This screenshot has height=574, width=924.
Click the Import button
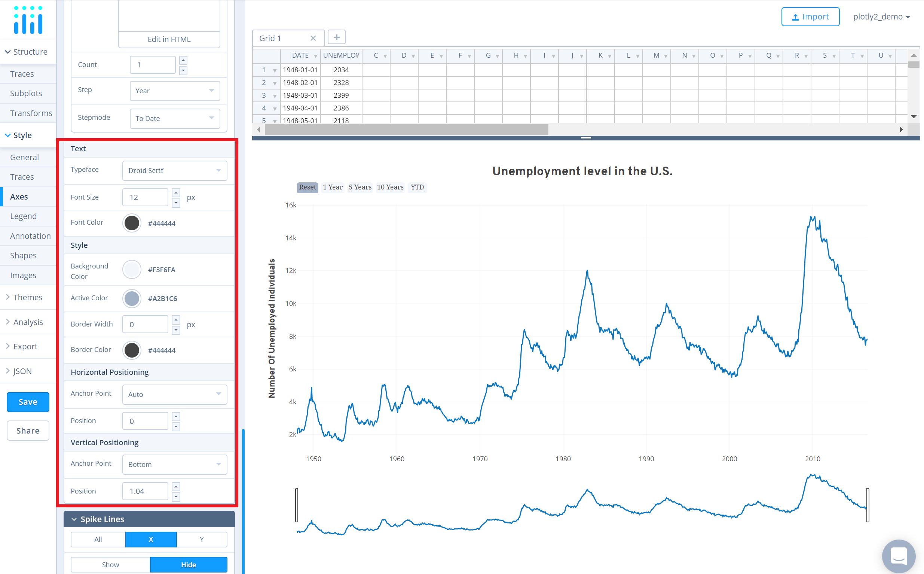(810, 17)
